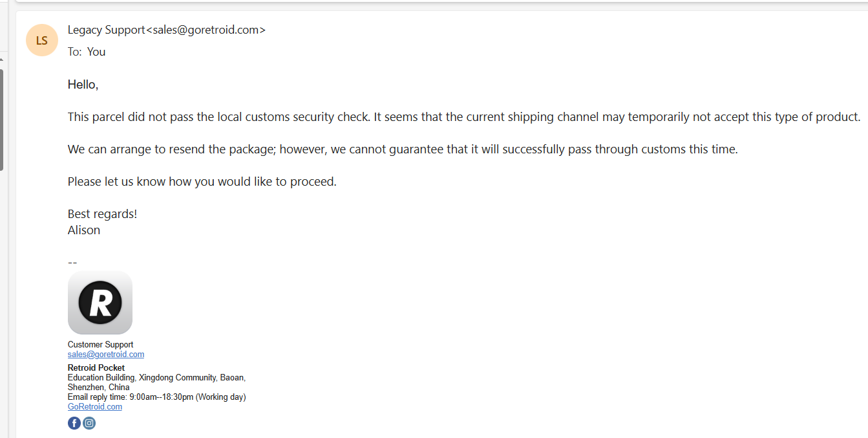Click the scroll up arrow on left scrollbar
Image resolution: width=868 pixels, height=438 pixels.
pos(2,60)
